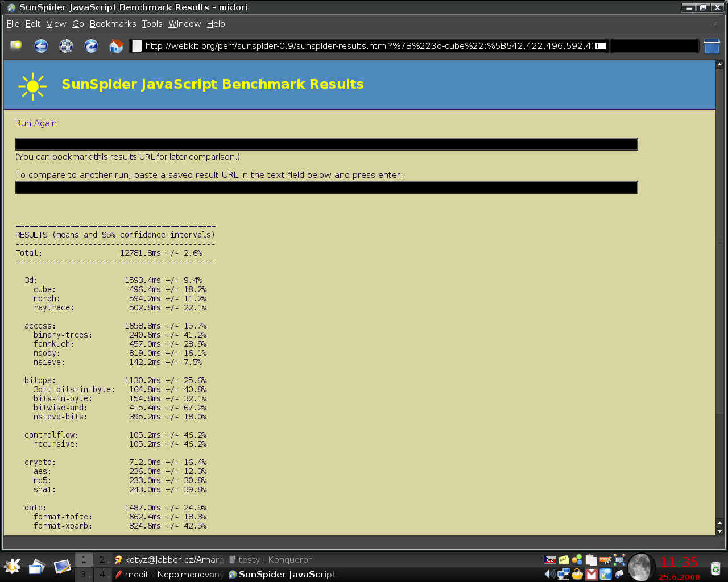Click the blue K chat tray icon
Screen dimensions: 728x582
[x=605, y=575]
